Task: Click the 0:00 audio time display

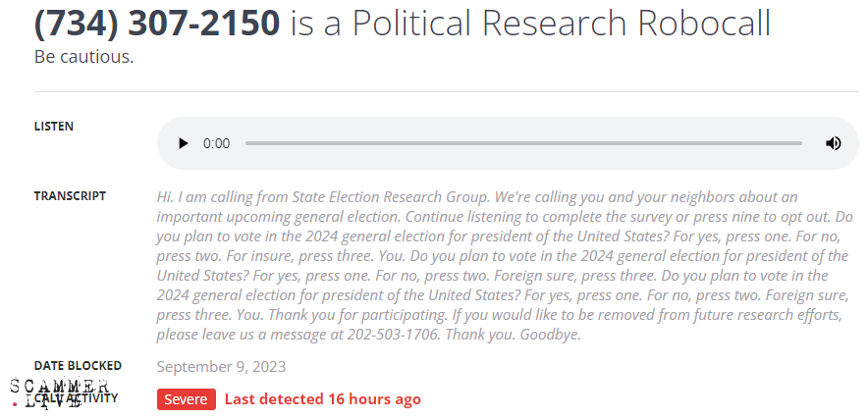Action: click(216, 143)
